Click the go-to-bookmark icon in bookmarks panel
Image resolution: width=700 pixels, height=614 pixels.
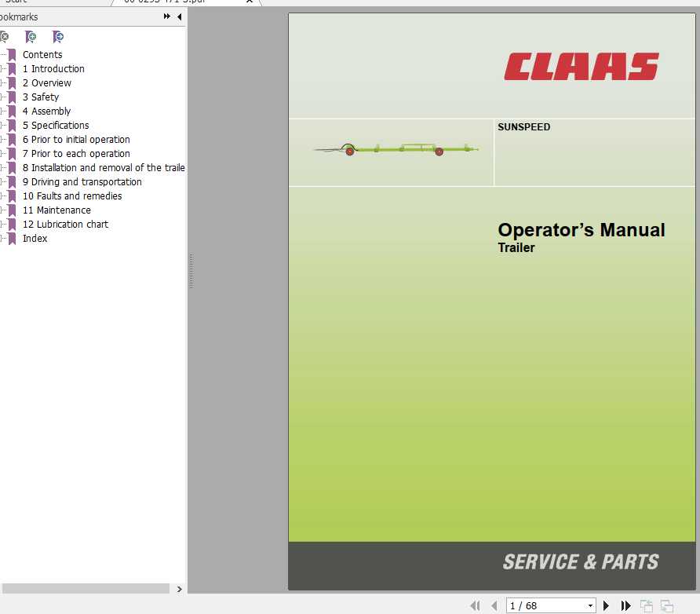[58, 37]
